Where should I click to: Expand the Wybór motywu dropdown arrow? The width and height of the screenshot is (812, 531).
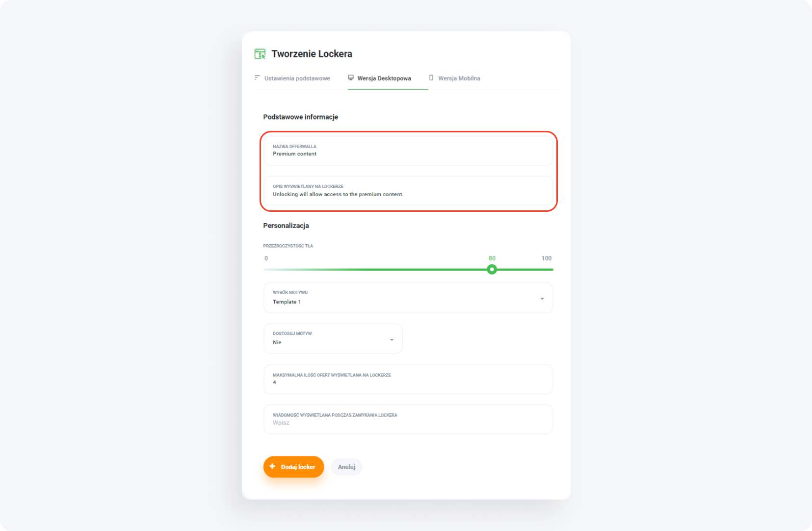(542, 298)
